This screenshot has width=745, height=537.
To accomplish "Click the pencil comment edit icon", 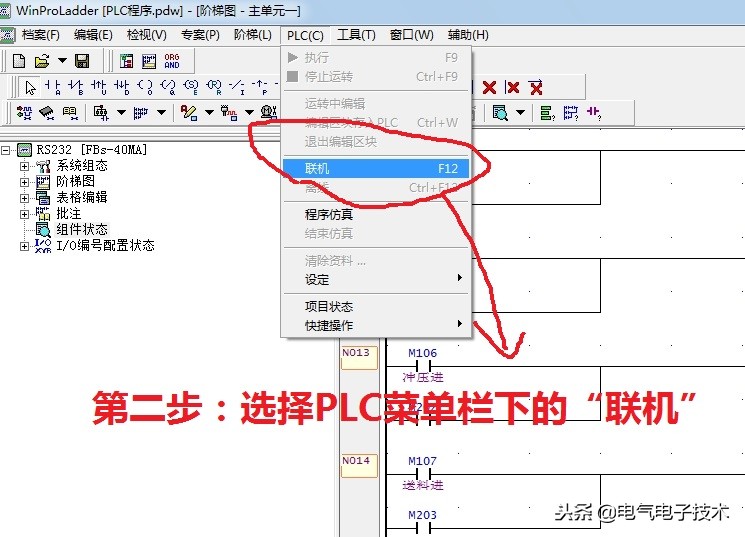I will coord(189,113).
